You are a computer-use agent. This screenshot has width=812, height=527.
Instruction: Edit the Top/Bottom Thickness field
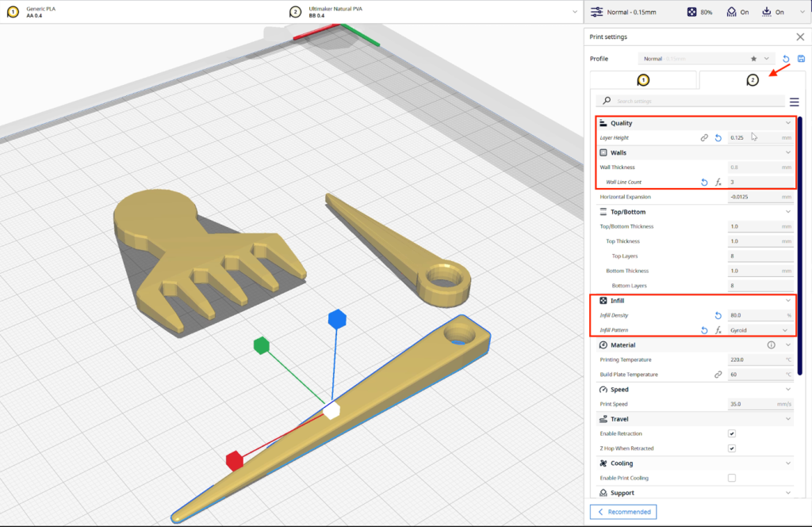click(760, 226)
